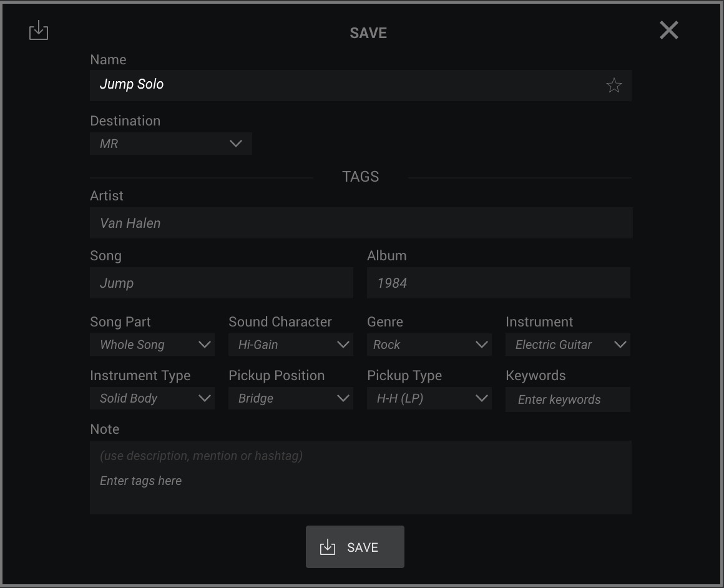Click the Album field showing 1984
This screenshot has height=588, width=724.
coord(499,283)
